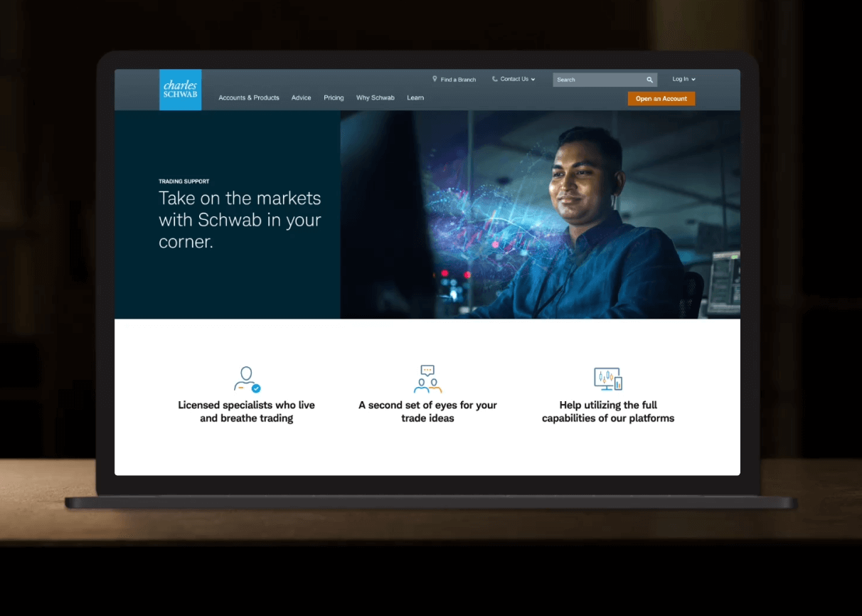Focus the Search input field

pos(597,80)
